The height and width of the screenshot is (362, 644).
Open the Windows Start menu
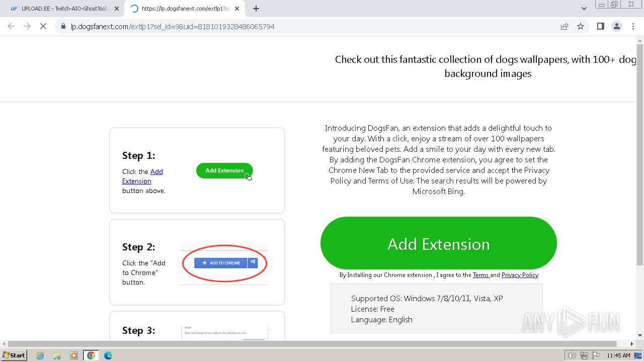tap(14, 355)
